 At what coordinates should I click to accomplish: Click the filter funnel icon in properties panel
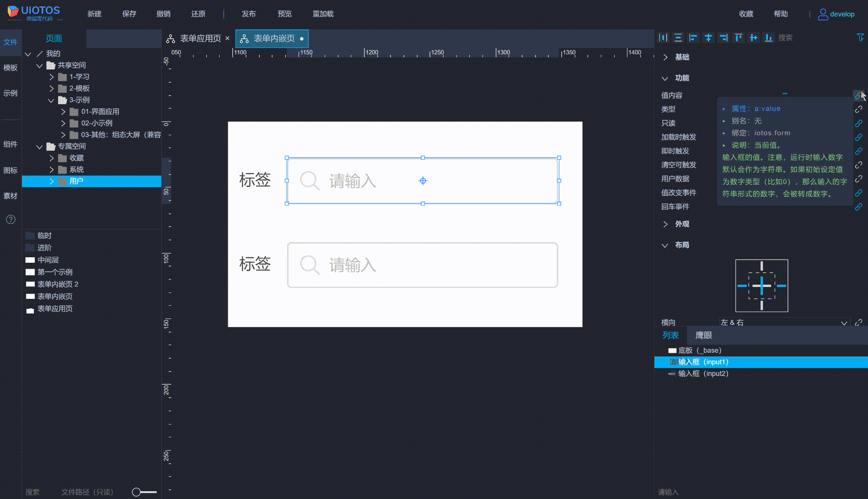point(861,37)
